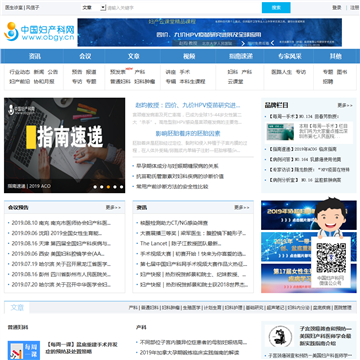Filter articles by 医院管理 category
360x360 pixels.
click(x=343, y=308)
